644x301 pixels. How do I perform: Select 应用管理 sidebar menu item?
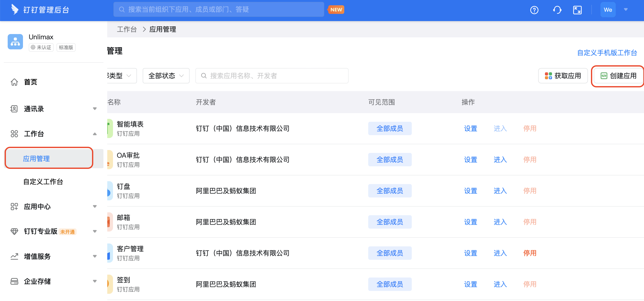point(36,158)
